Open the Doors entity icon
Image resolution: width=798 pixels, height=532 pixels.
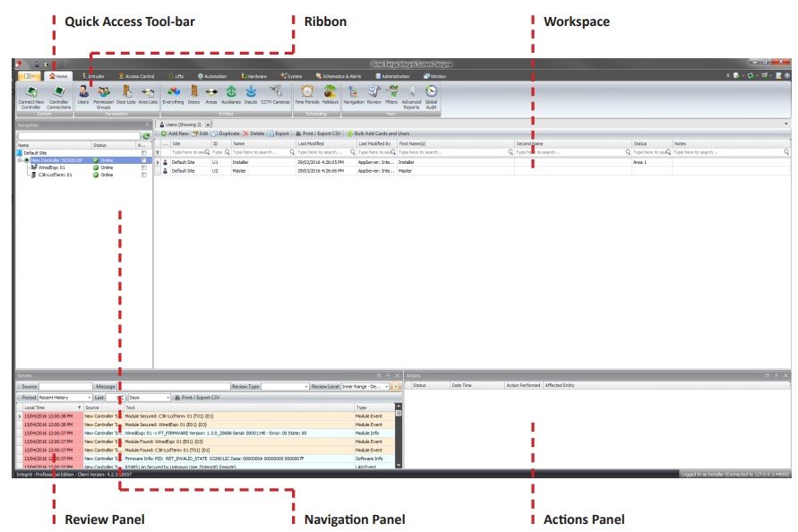[193, 94]
